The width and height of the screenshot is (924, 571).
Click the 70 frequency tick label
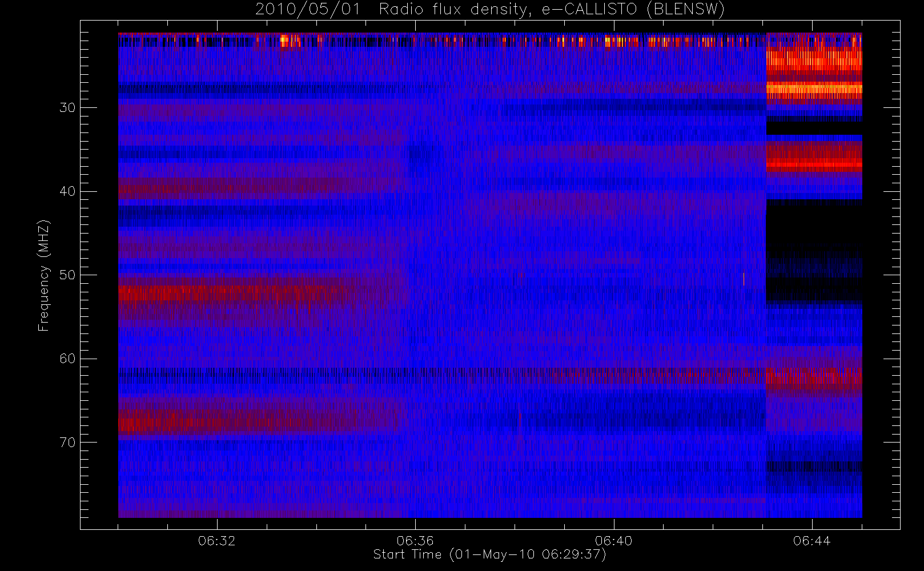[67, 443]
